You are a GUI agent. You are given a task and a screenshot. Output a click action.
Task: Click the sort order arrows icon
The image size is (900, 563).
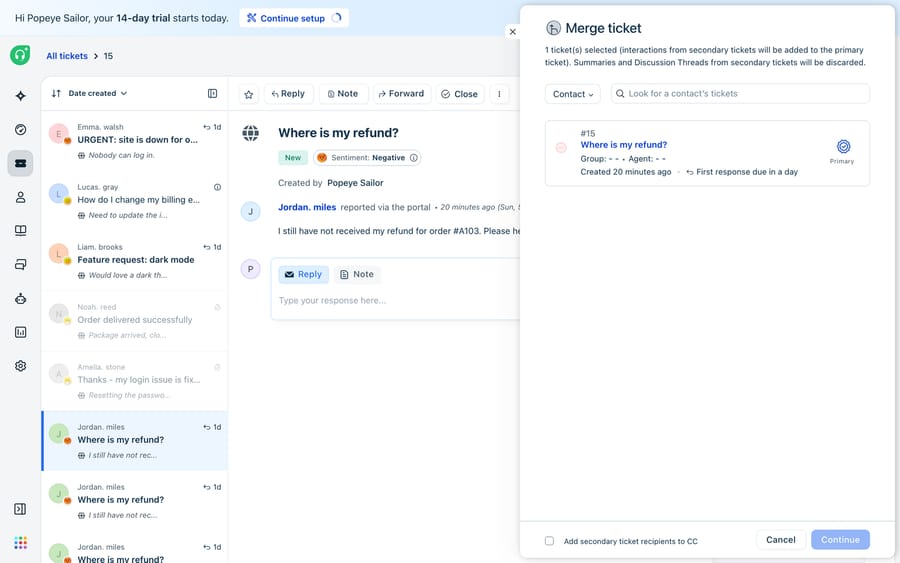56,94
